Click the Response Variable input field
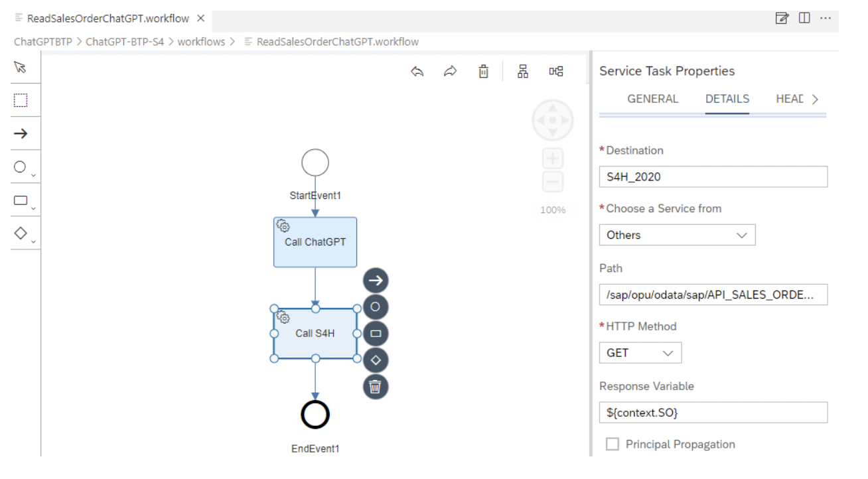 (x=713, y=412)
